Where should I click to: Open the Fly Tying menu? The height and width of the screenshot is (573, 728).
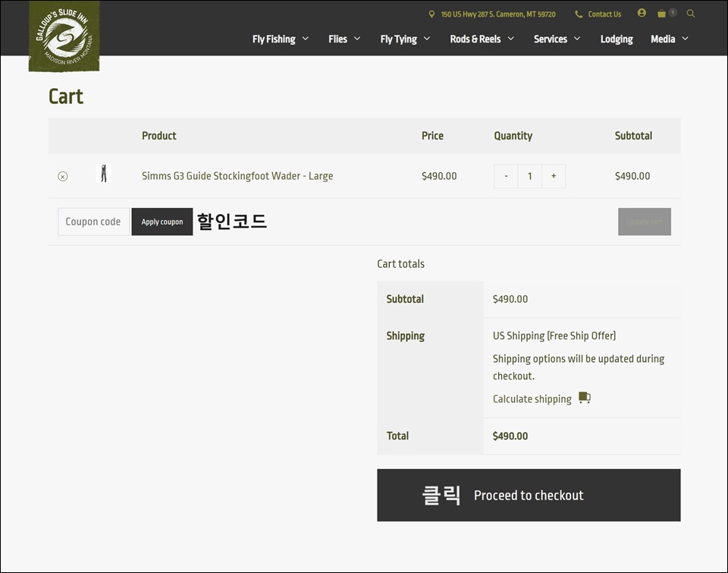(398, 39)
